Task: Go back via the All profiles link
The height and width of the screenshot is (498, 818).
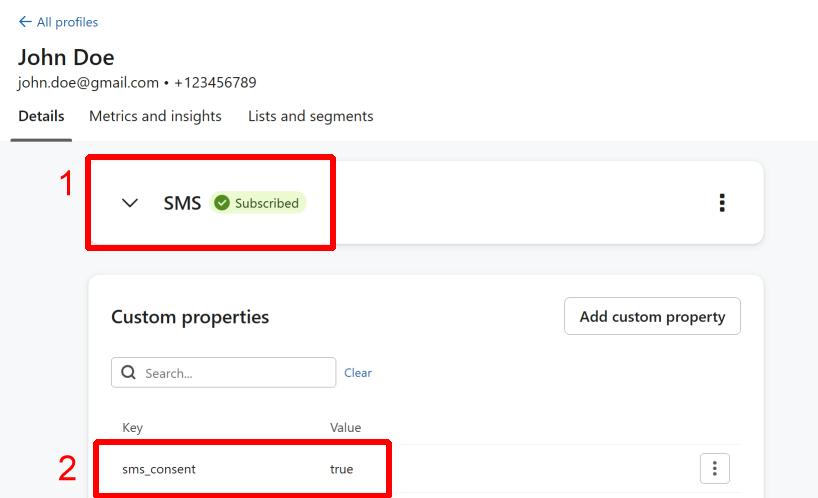Action: coord(66,22)
